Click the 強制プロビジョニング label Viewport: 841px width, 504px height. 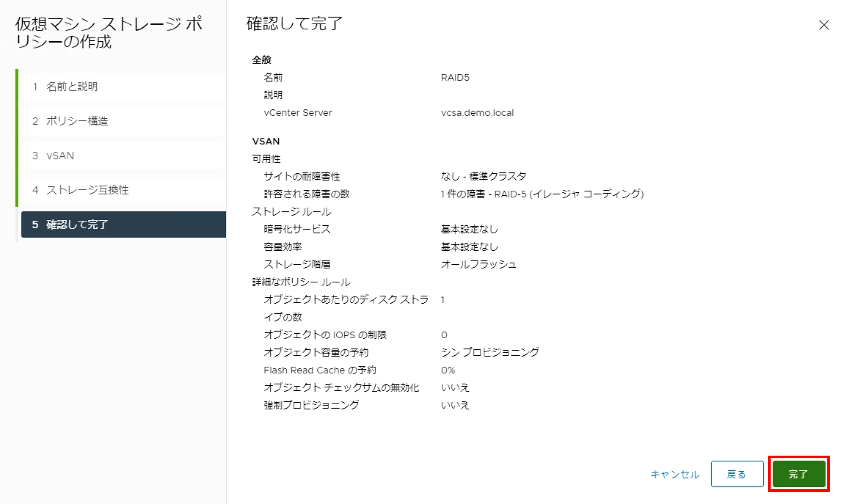[x=311, y=405]
